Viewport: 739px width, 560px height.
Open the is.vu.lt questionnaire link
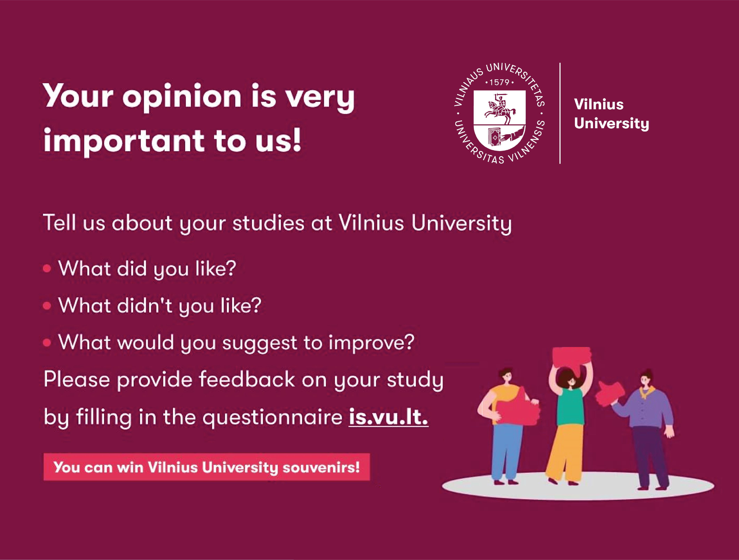coord(388,417)
